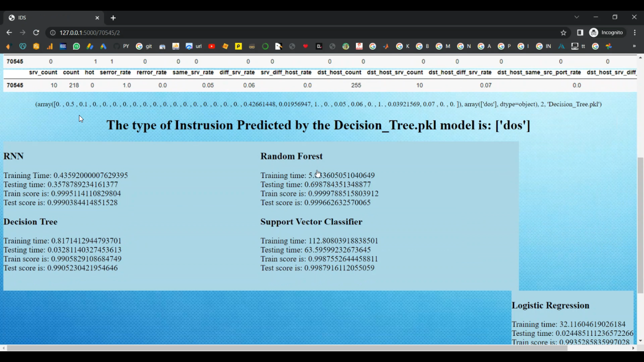Click the vertical page scrollbar thumb

pos(640,225)
